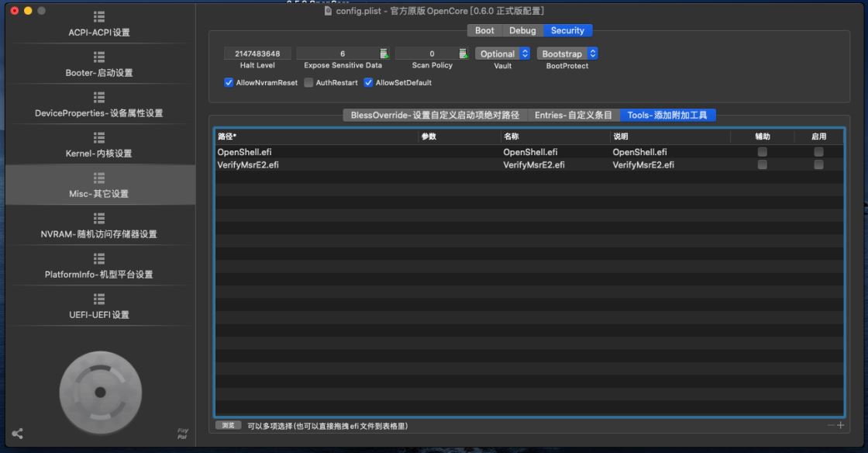Click the 浏览 browse button
The width and height of the screenshot is (868, 453).
pos(226,426)
